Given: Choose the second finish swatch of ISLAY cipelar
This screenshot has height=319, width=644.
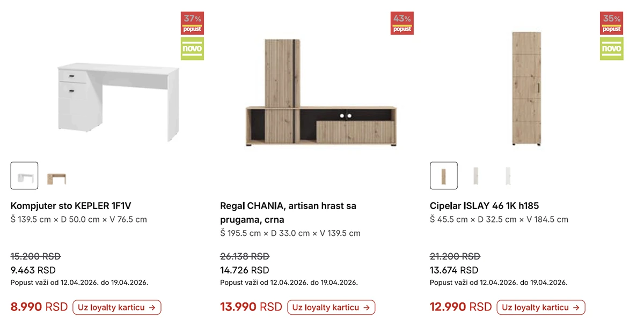Looking at the screenshot, I should pos(475,175).
